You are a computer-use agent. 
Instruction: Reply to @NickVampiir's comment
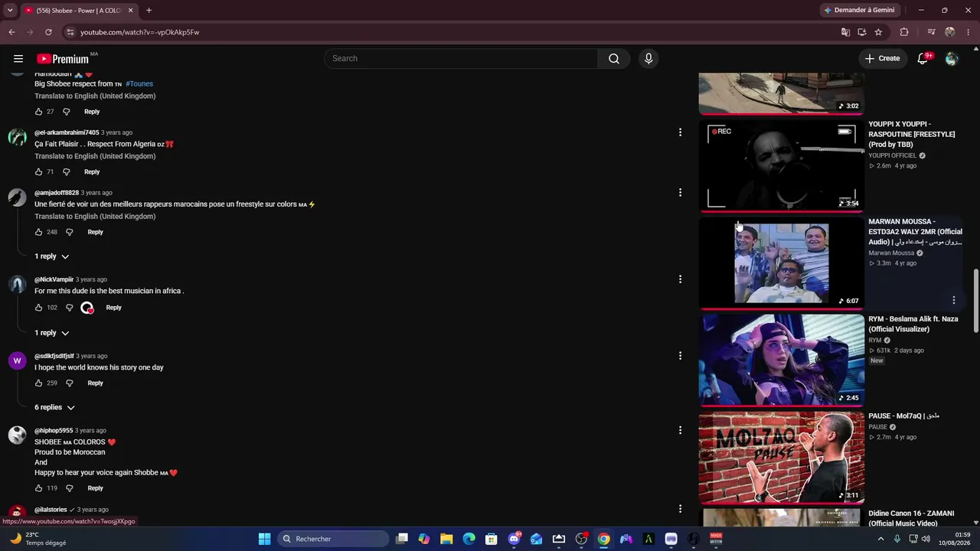[x=113, y=308]
